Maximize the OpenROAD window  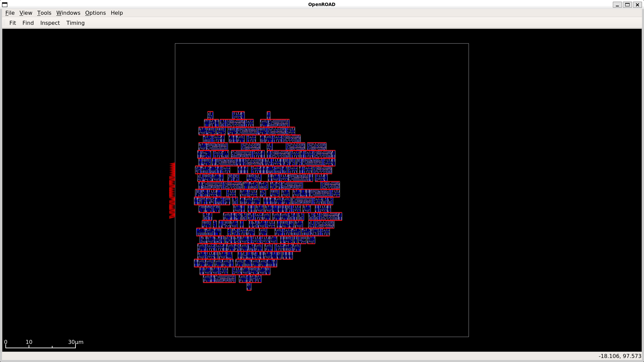pyautogui.click(x=627, y=4)
